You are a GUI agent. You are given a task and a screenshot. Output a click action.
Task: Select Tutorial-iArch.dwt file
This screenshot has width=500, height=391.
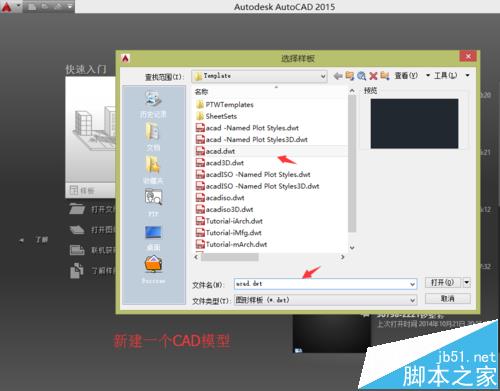229,221
